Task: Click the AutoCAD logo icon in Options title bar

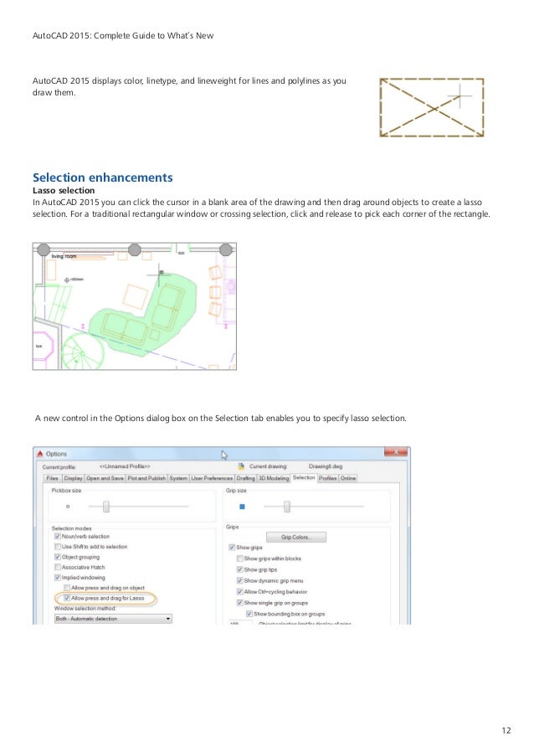Action: pos(40,454)
